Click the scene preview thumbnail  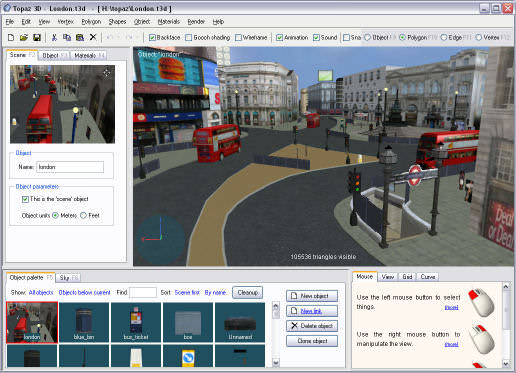(62, 104)
